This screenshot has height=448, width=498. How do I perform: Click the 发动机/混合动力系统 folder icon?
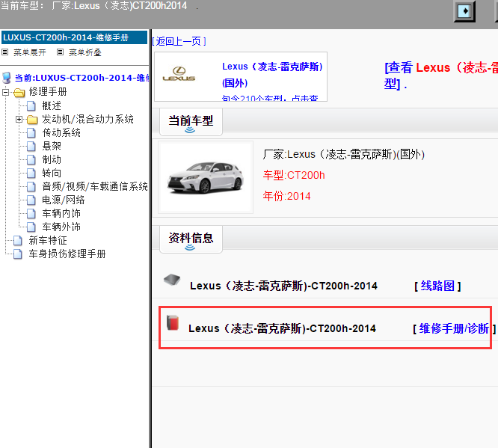click(32, 120)
